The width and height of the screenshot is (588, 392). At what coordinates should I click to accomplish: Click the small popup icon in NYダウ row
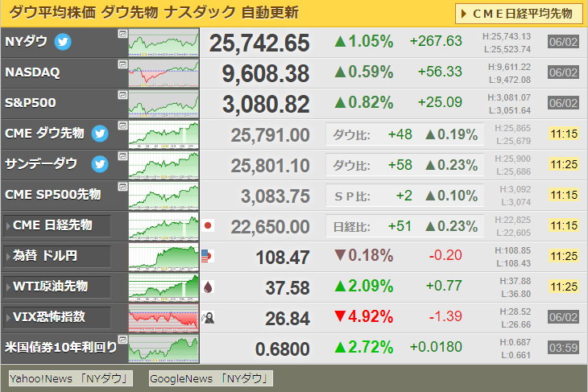coord(122,34)
